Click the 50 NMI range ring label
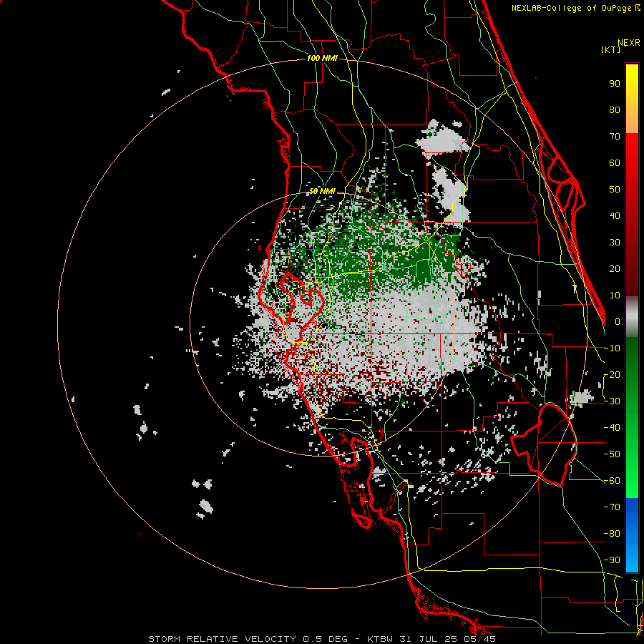Screen dimensions: 644x644 [x=322, y=191]
